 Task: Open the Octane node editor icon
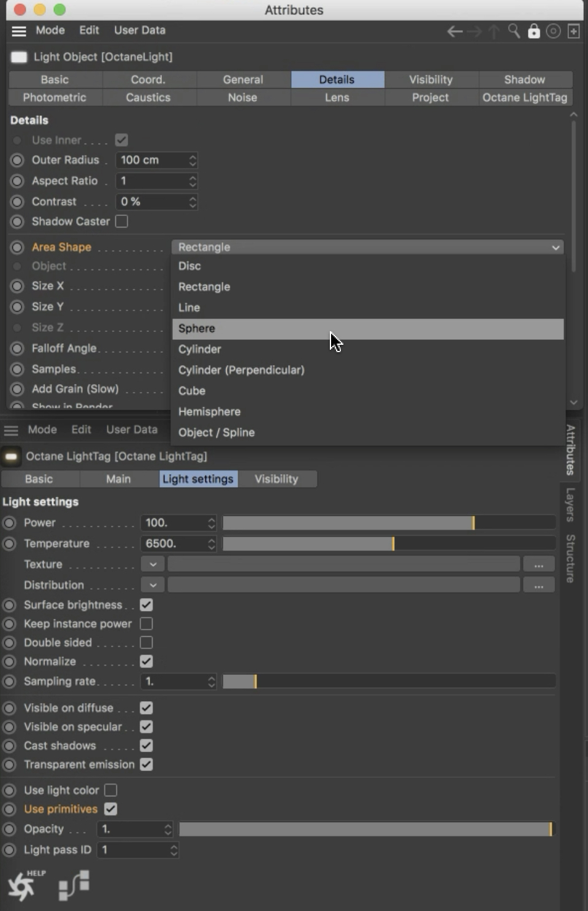[74, 885]
